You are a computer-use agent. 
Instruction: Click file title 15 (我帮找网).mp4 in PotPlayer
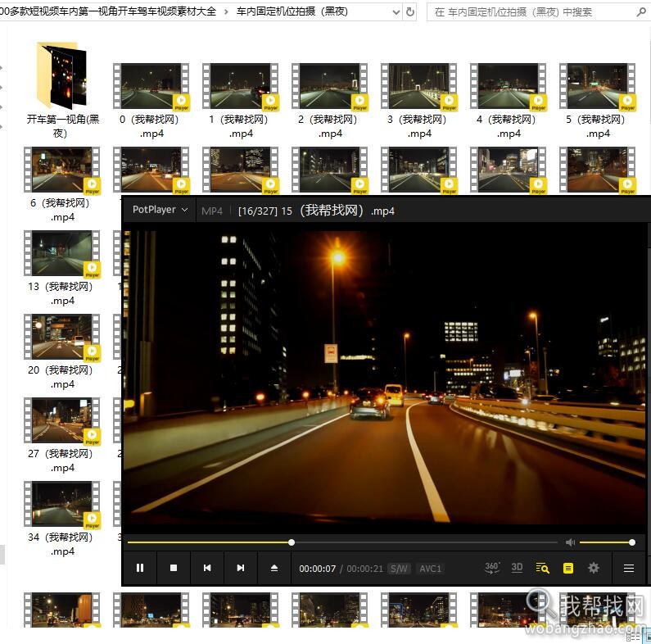click(x=337, y=211)
